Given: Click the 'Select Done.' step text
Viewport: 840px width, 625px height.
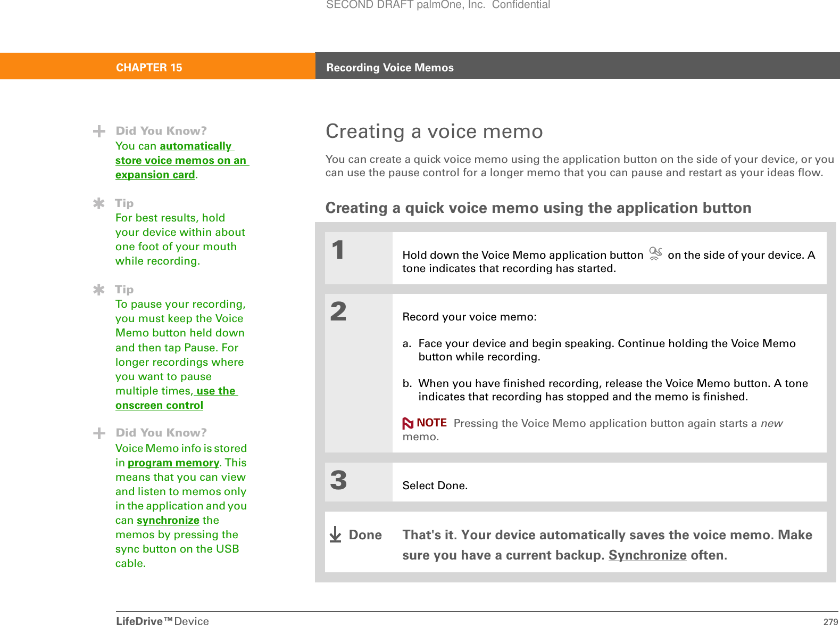Looking at the screenshot, I should tap(435, 486).
